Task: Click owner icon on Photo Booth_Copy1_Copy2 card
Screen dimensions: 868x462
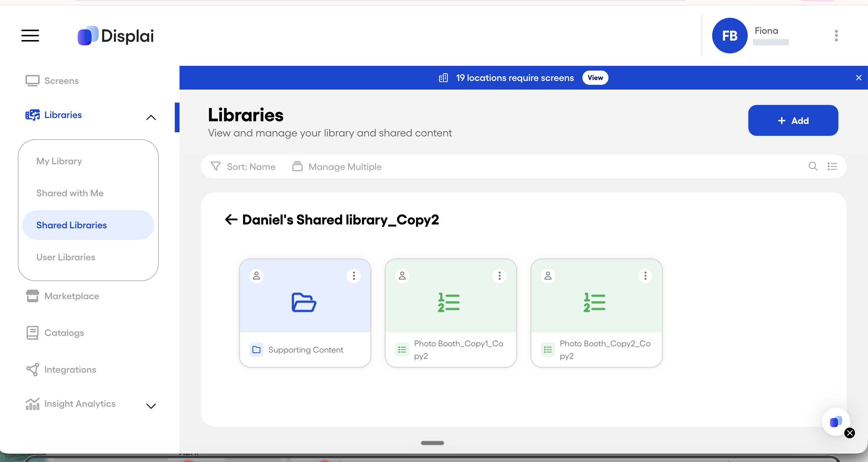Action: coord(402,276)
